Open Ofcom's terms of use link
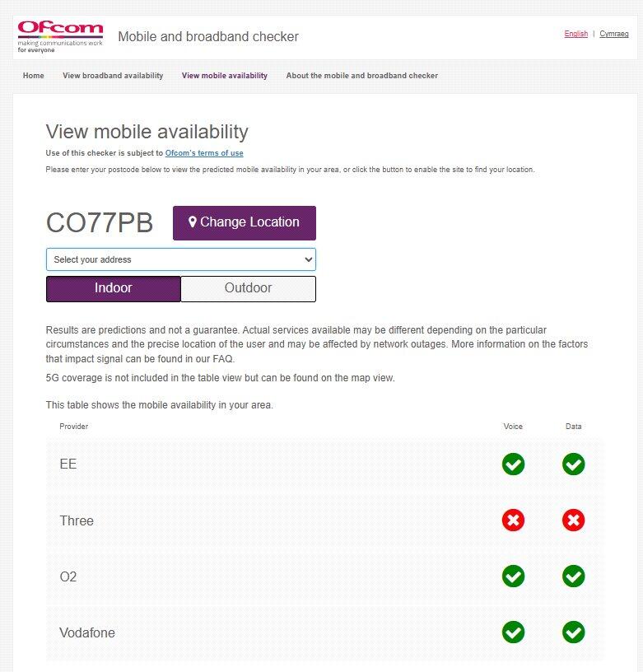 [x=204, y=153]
